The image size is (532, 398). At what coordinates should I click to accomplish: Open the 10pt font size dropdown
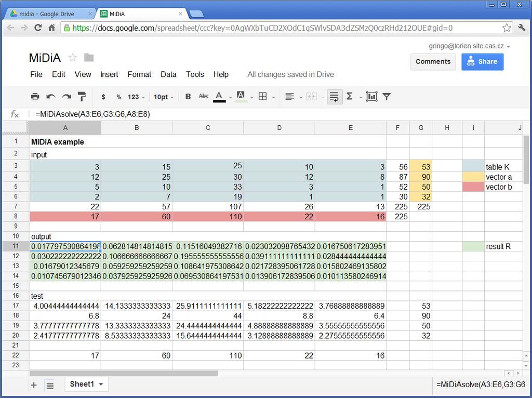[x=163, y=97]
